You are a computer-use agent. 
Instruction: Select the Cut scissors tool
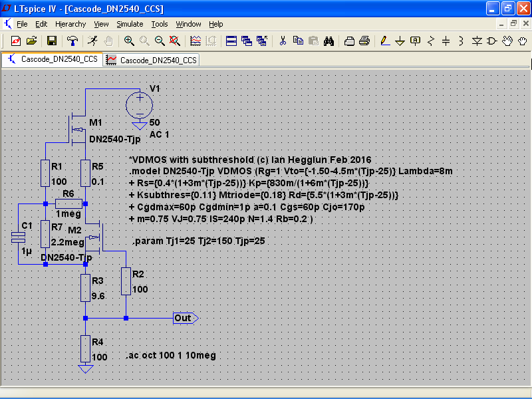click(283, 41)
